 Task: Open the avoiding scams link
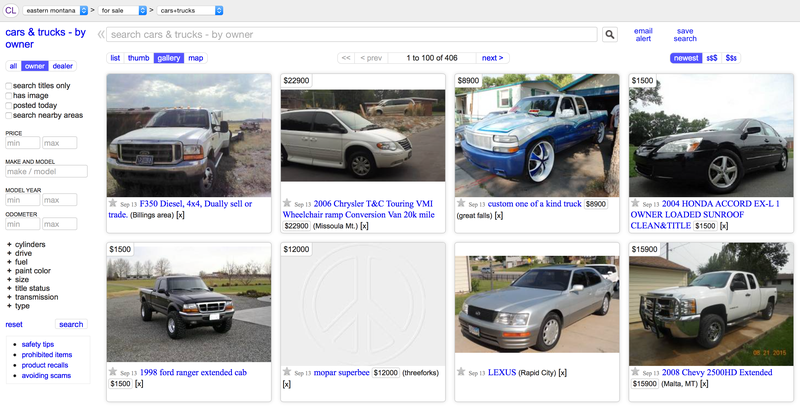[46, 375]
